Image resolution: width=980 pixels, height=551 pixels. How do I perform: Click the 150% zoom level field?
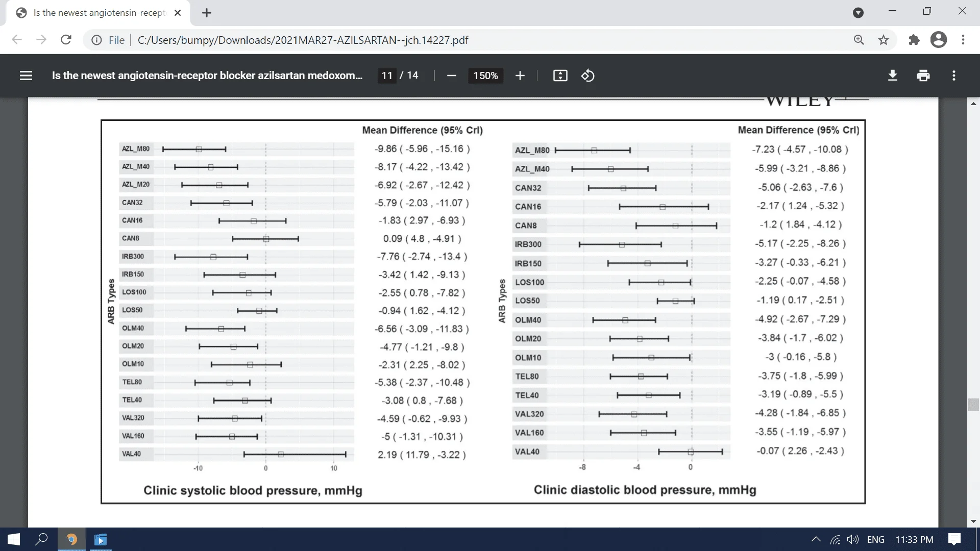tap(485, 76)
